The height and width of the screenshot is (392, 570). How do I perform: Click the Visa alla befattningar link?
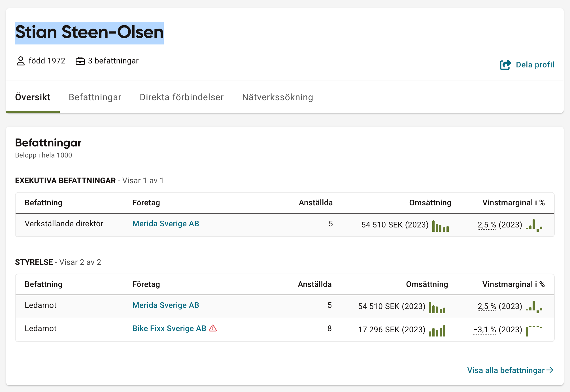point(506,370)
